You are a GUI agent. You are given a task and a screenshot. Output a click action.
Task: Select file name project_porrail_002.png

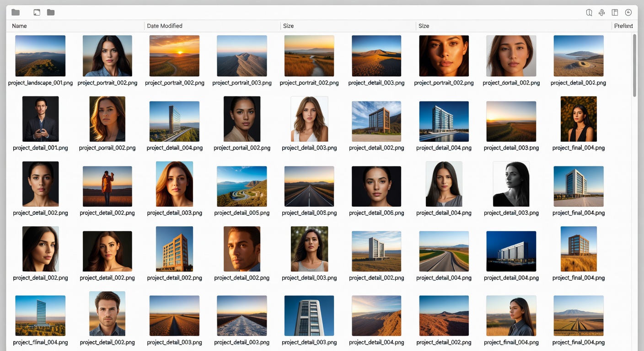107,148
